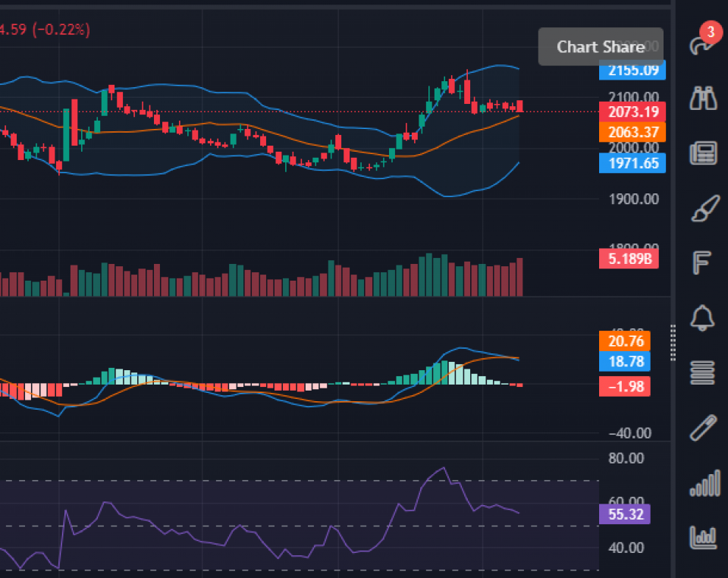This screenshot has height=578, width=728.
Task: Click the 5.189B volume label
Action: (x=629, y=259)
